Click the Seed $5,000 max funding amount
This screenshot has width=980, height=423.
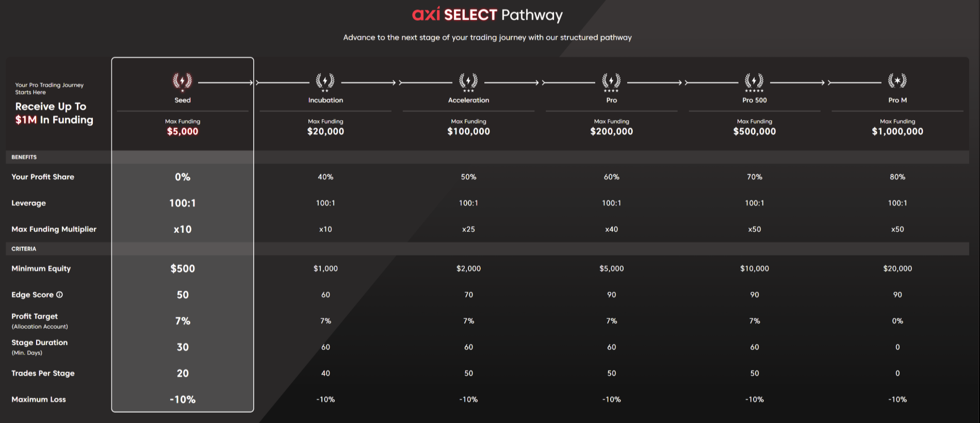coord(183,131)
